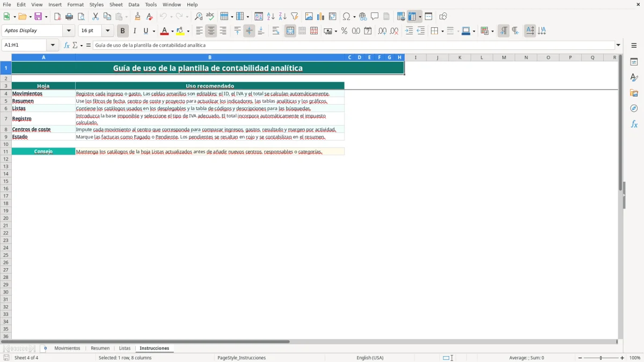This screenshot has width=644, height=362.
Task: Split the window using the Split Window icon
Action: coord(429,17)
